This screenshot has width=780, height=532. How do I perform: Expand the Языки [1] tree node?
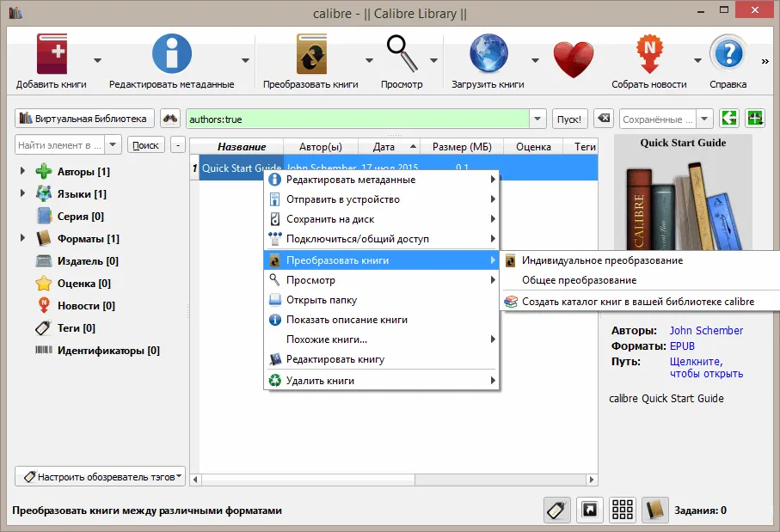coord(22,193)
